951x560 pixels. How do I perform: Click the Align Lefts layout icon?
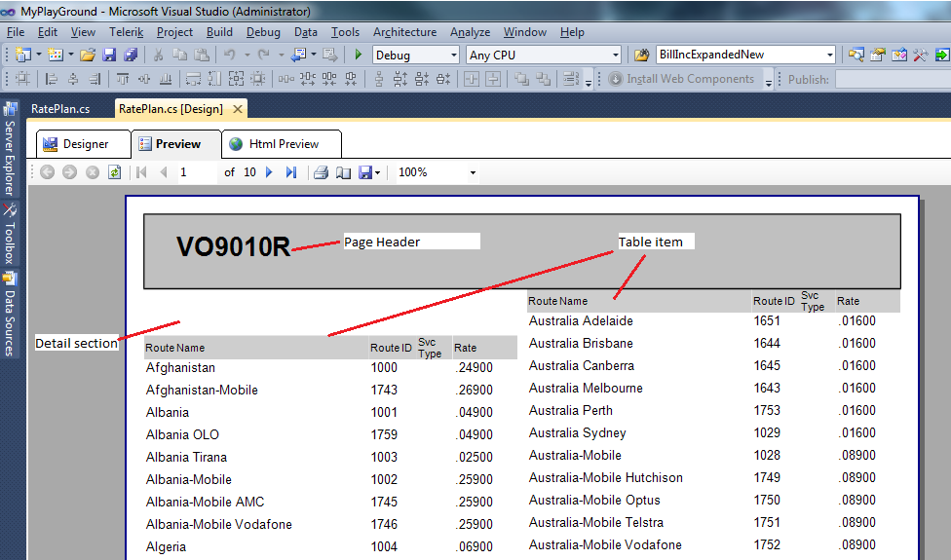tap(52, 79)
